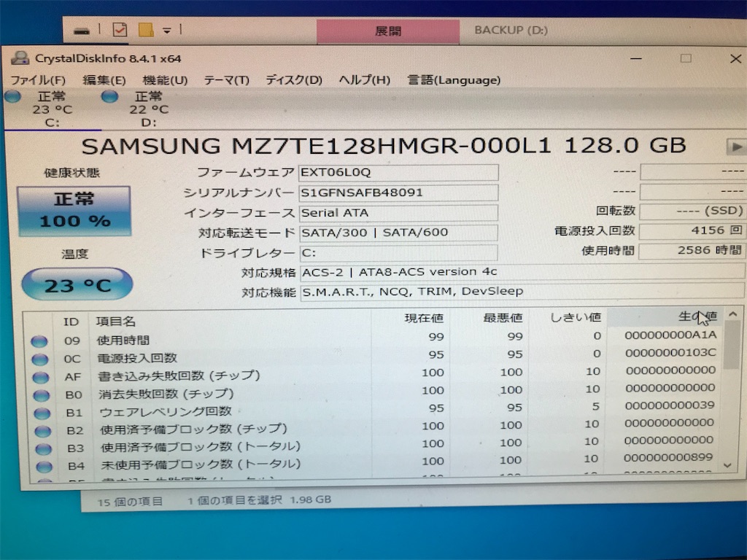Screen dimensions: 747x560
Task: Click the features field S.M.A.R.T., NCQ, TRIM
Action: tap(522, 292)
